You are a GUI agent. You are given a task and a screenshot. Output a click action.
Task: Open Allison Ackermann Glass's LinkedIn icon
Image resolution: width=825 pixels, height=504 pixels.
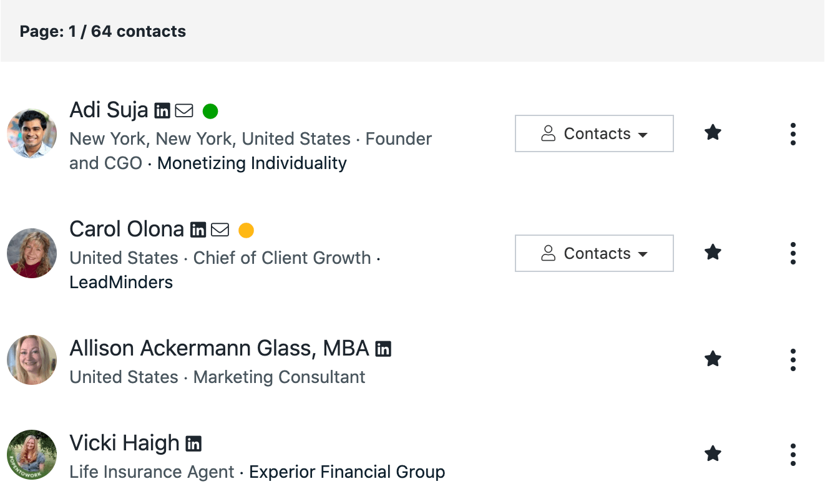383,349
